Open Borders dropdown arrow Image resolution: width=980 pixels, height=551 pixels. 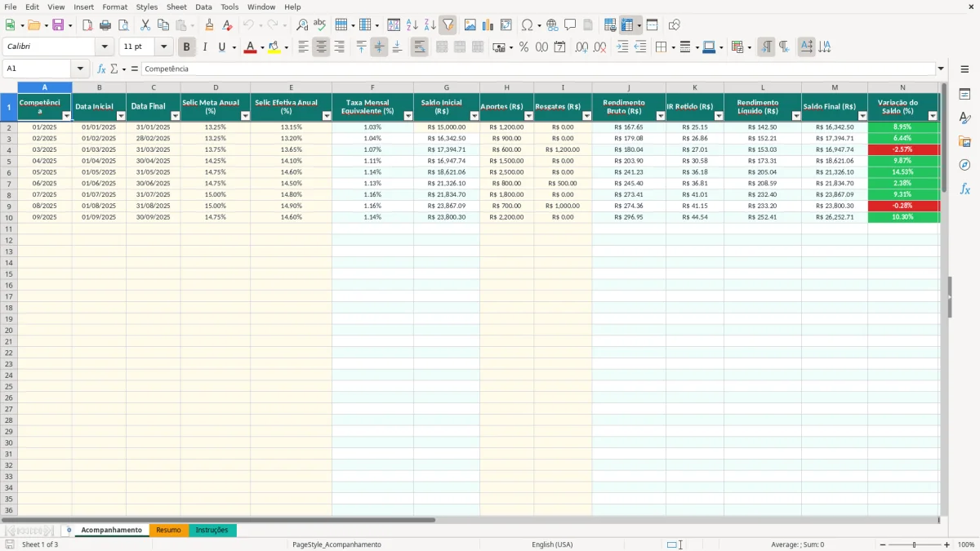click(x=675, y=47)
